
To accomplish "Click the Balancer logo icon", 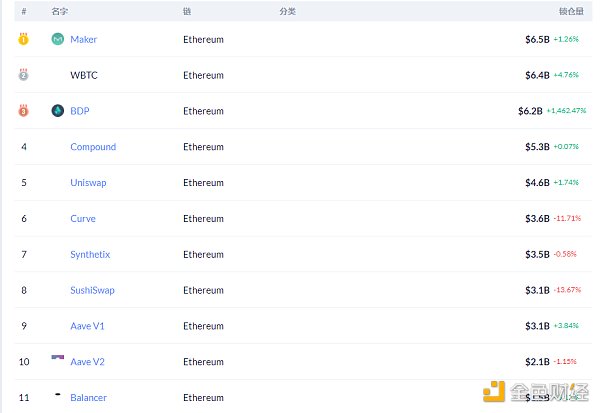I will point(58,395).
